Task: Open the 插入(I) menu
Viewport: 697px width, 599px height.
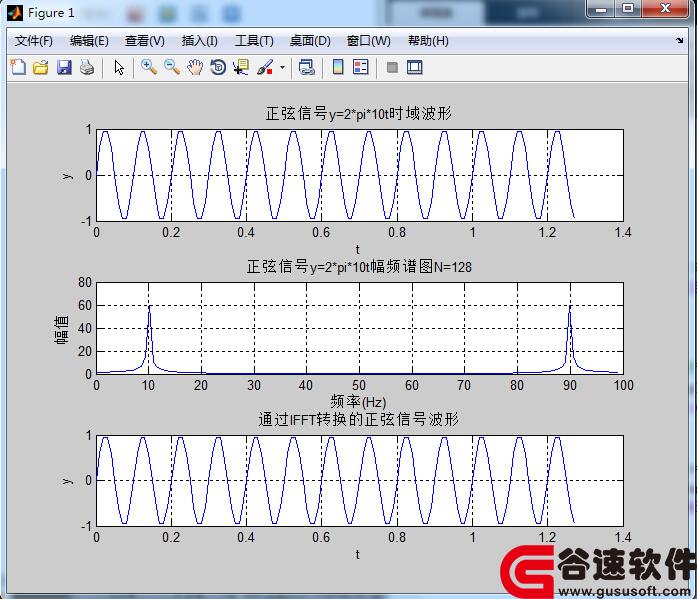Action: [x=200, y=41]
